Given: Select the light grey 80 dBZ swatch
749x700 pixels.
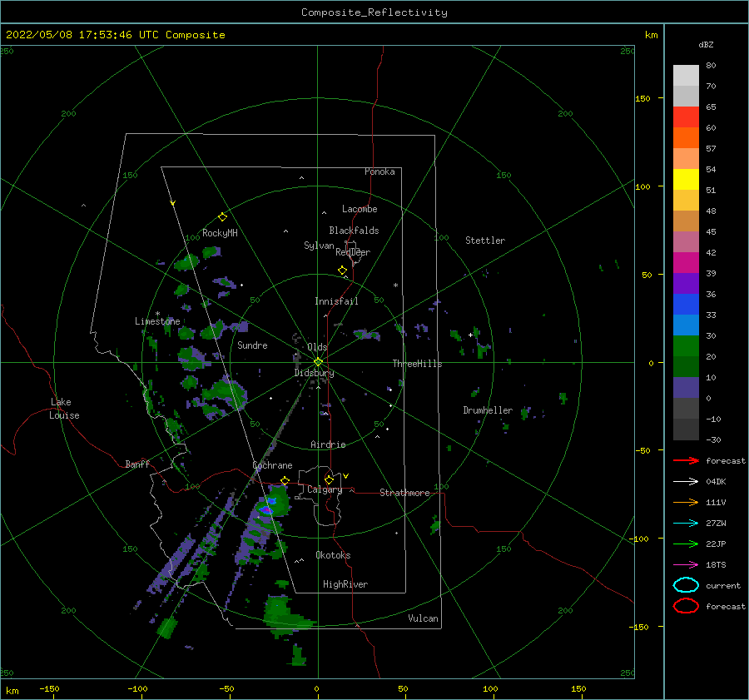Looking at the screenshot, I should pos(686,75).
